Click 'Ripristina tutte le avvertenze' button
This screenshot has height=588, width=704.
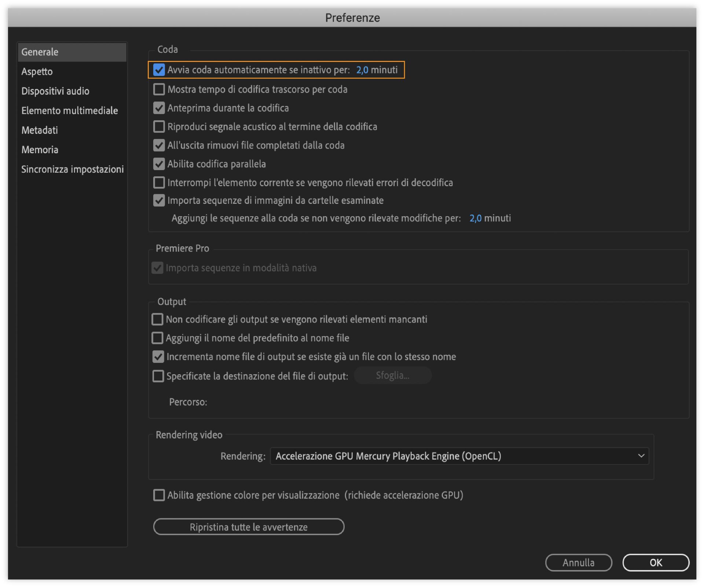pyautogui.click(x=249, y=527)
